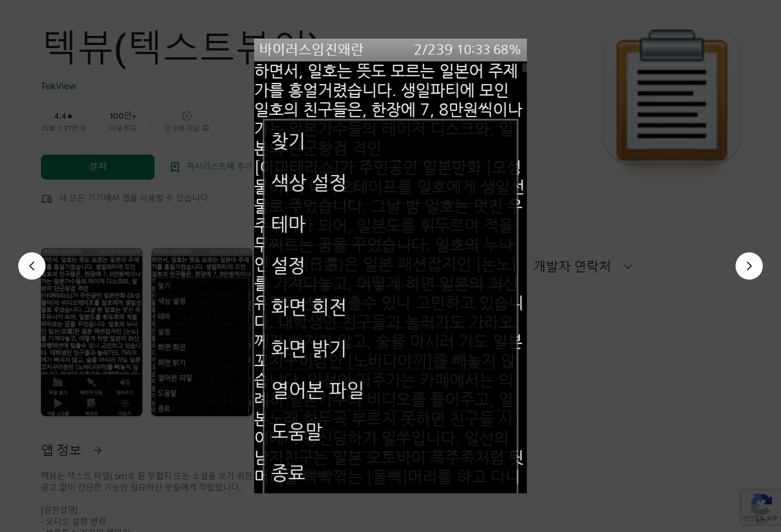Click 위시리스트에 추가 link
Viewport: 781px width, 532px height.
pos(219,166)
